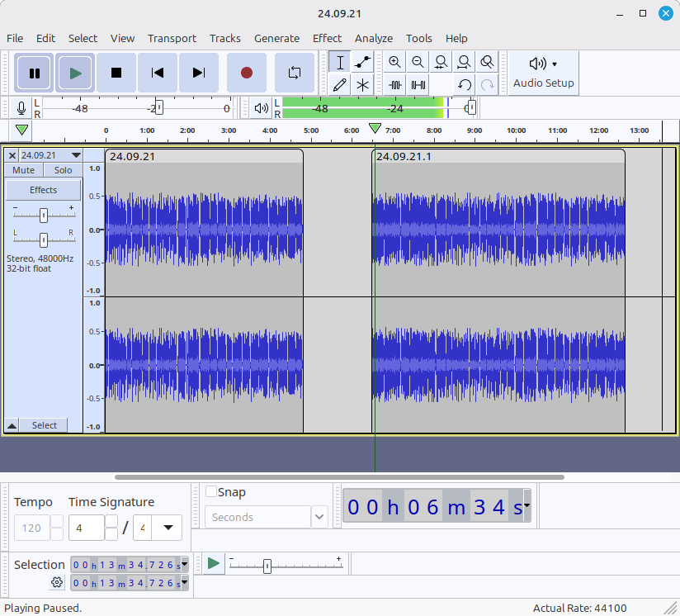Click the Trim audio outside selection icon

[x=394, y=84]
